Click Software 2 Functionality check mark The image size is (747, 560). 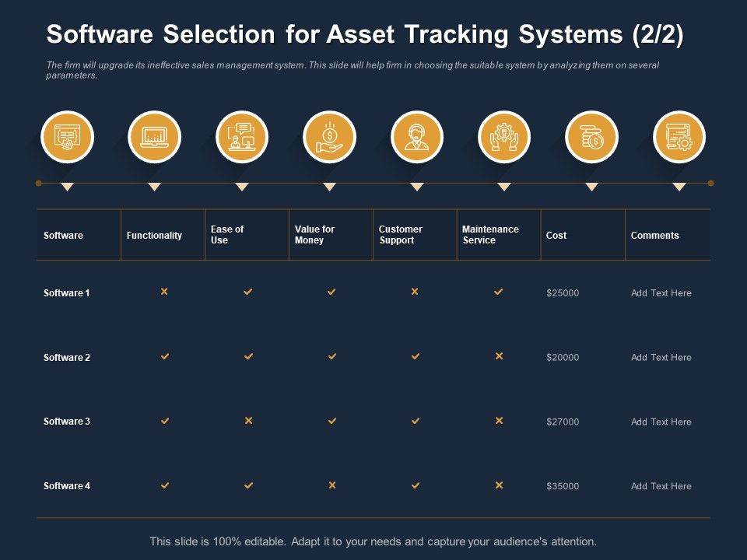point(165,356)
